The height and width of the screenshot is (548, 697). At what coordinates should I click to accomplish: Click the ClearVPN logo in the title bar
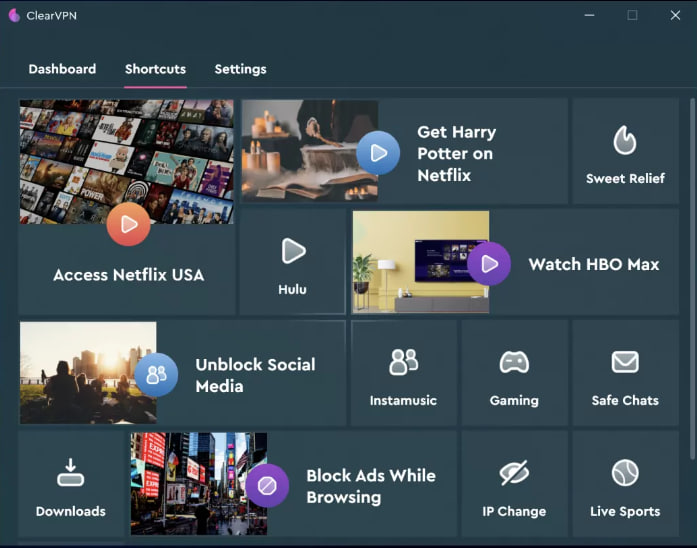coord(14,16)
